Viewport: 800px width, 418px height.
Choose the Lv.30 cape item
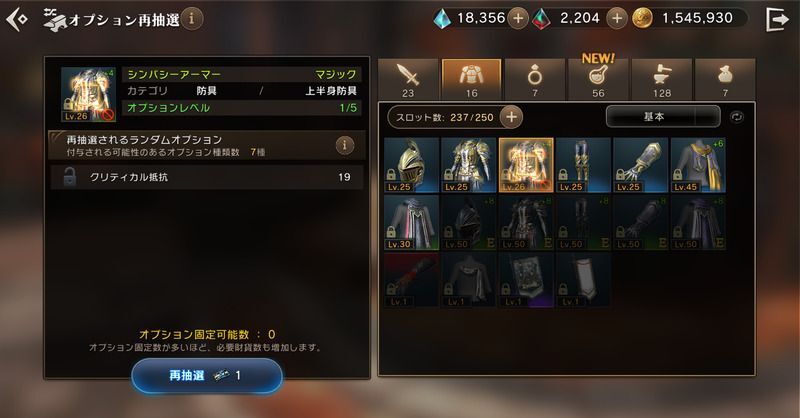pyautogui.click(x=411, y=223)
